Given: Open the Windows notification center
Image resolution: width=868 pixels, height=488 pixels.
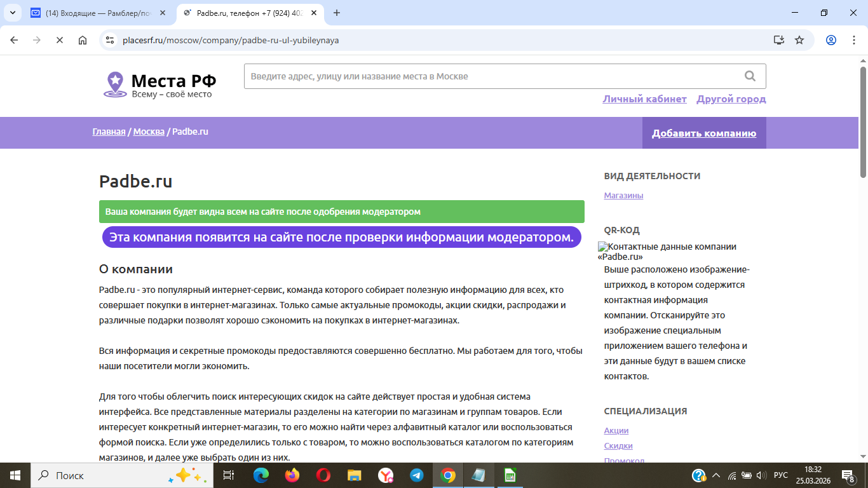Looking at the screenshot, I should [848, 475].
